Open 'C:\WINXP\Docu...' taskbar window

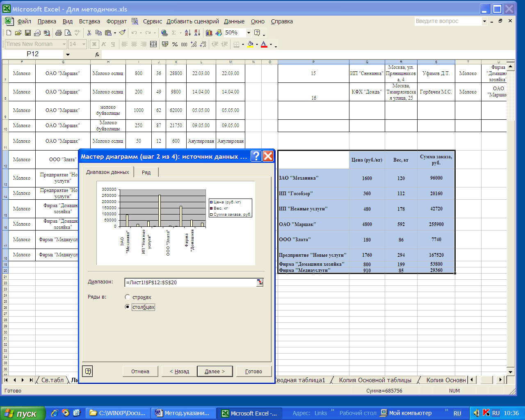click(x=118, y=413)
